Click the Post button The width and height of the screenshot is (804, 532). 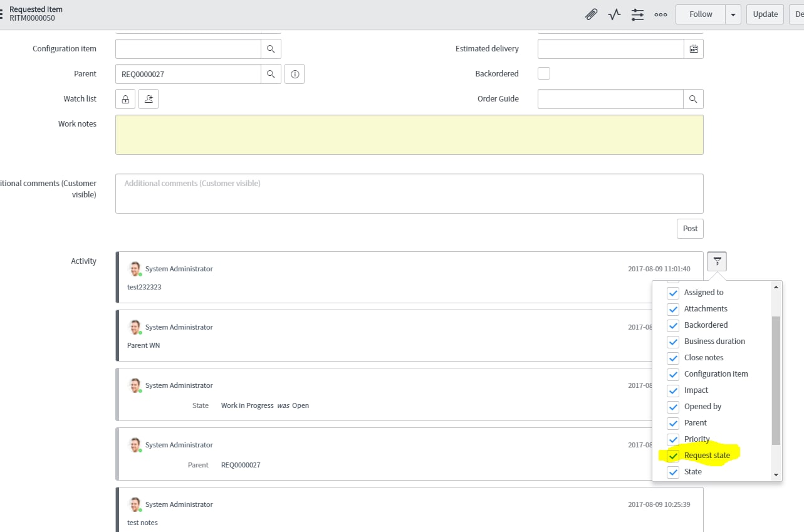coord(690,229)
